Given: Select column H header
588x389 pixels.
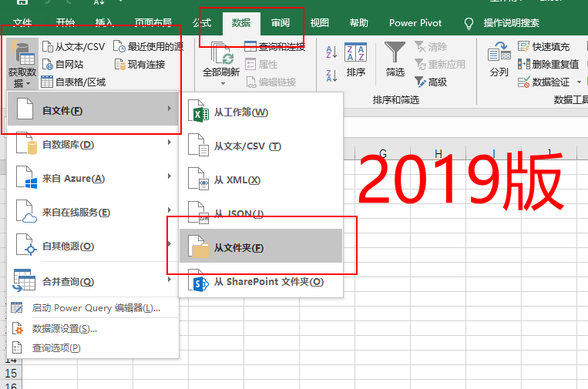Looking at the screenshot, I should tap(438, 153).
